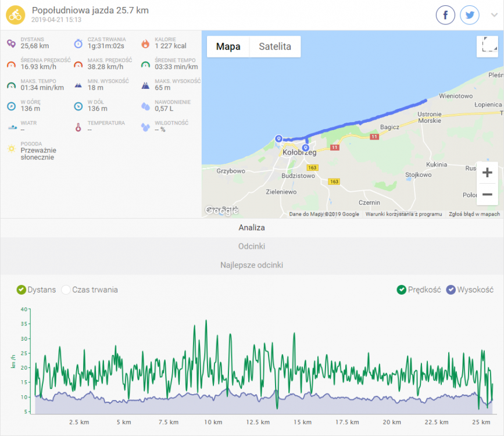Click the temperature thermometer icon
This screenshot has width=504, height=436.
pyautogui.click(x=78, y=127)
